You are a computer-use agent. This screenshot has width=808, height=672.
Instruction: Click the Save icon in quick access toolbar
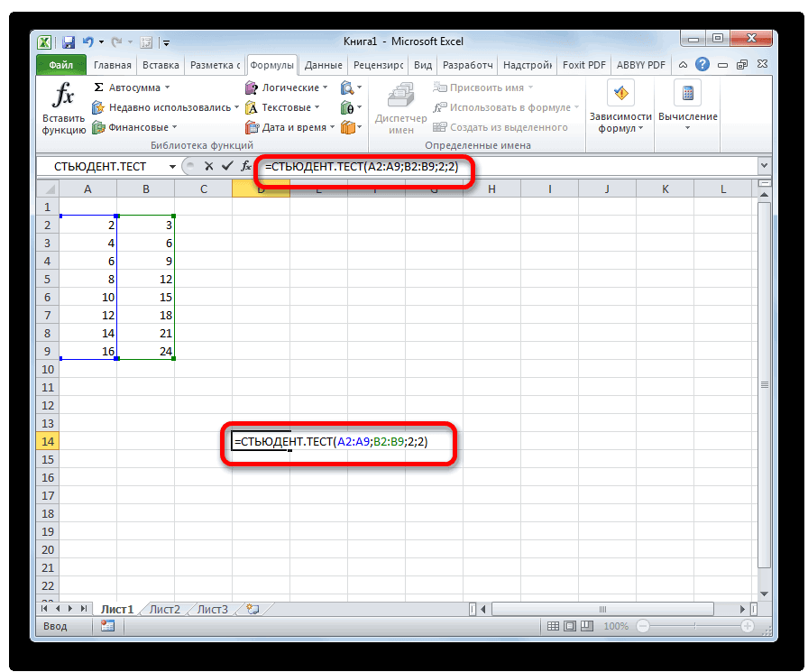click(68, 41)
